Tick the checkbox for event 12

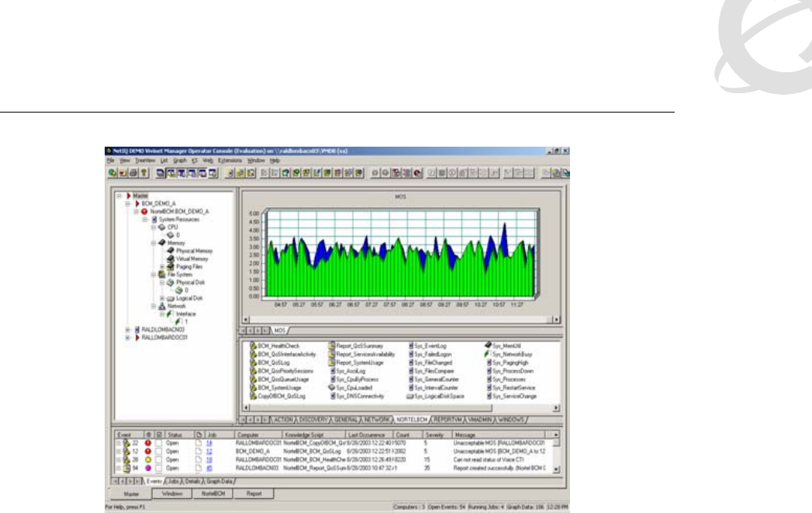[x=160, y=450]
